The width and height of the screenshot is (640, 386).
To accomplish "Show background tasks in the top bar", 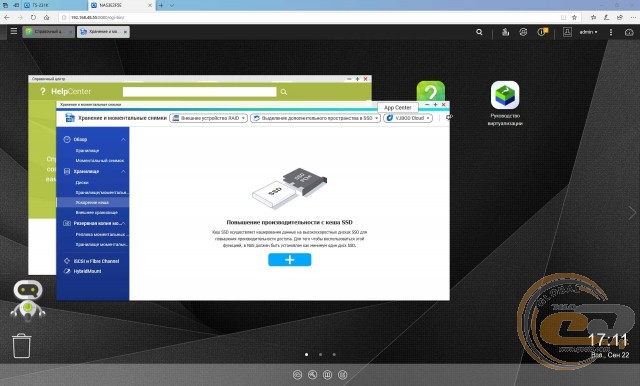I will click(505, 32).
